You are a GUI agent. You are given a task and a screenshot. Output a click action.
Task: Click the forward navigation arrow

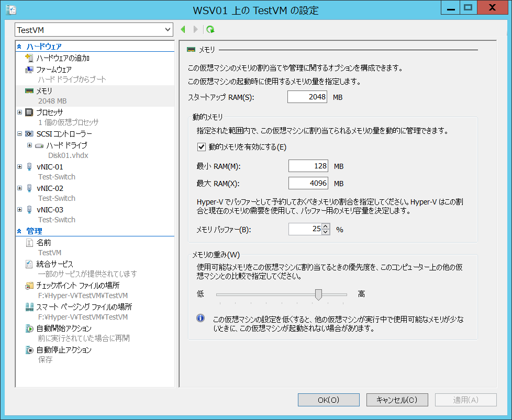point(195,30)
